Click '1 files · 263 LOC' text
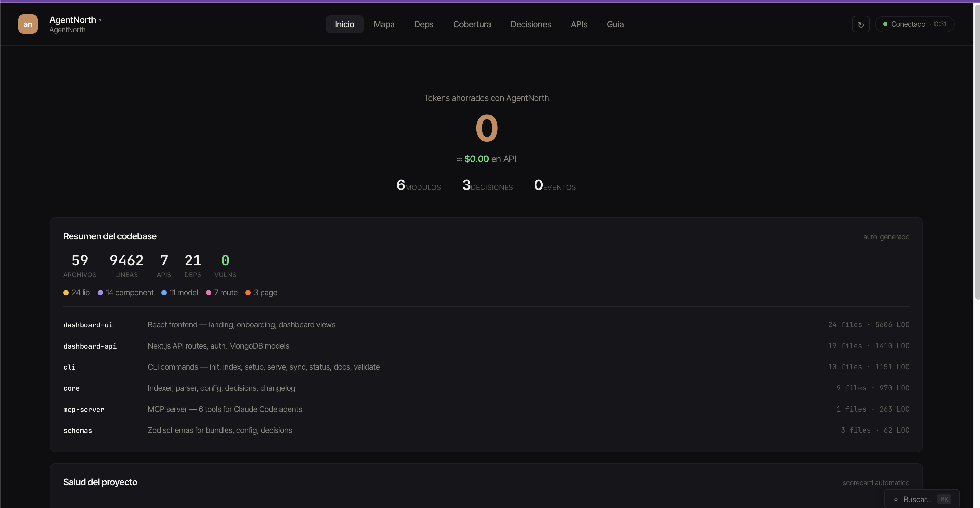 [873, 409]
